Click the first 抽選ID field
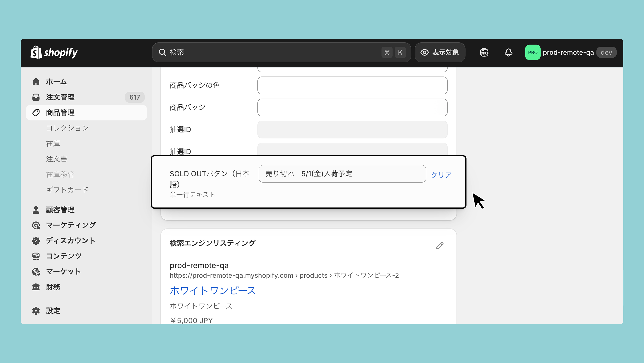Screen dimensions: 644x363 [352, 130]
